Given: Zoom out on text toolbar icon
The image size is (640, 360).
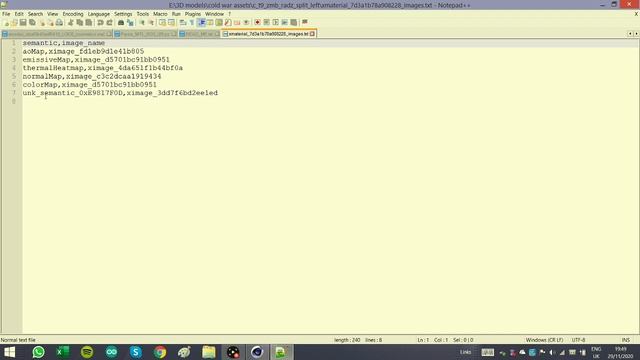Looking at the screenshot, I should click(x=151, y=22).
